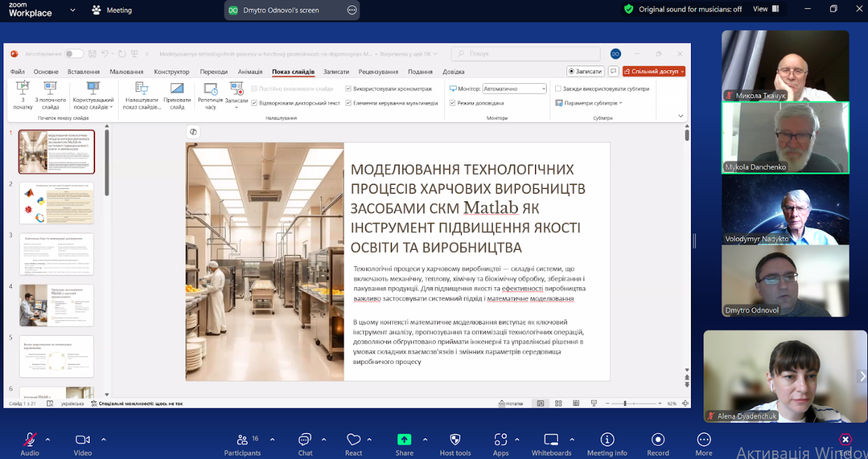Select slide 3 thumbnail in panel
This screenshot has width=868, height=459.
[x=56, y=254]
